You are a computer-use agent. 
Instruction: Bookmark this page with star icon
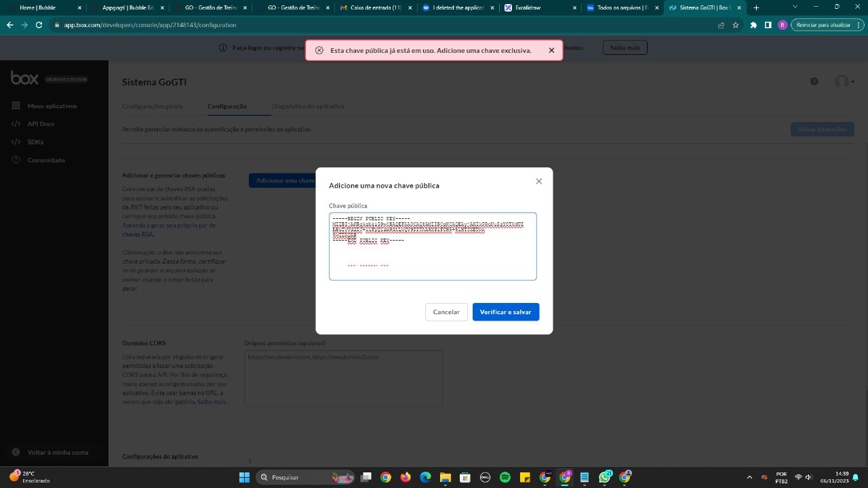(736, 24)
